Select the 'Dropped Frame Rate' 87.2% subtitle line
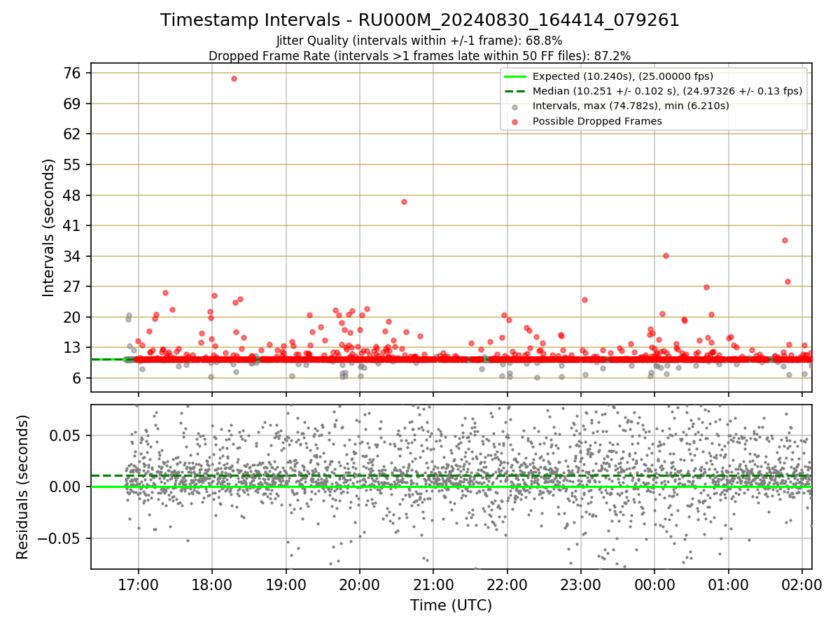 click(419, 56)
